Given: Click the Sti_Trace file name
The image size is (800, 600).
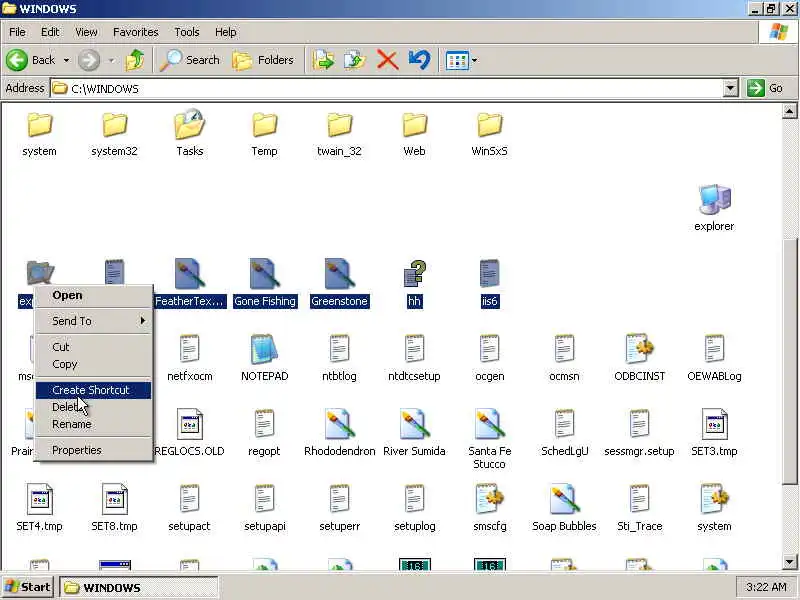Looking at the screenshot, I should [x=639, y=527].
